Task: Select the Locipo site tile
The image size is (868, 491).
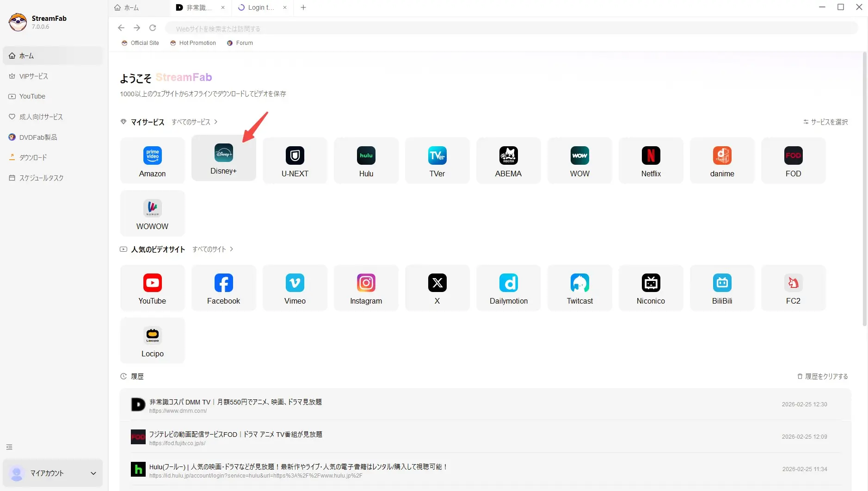Action: pyautogui.click(x=152, y=341)
